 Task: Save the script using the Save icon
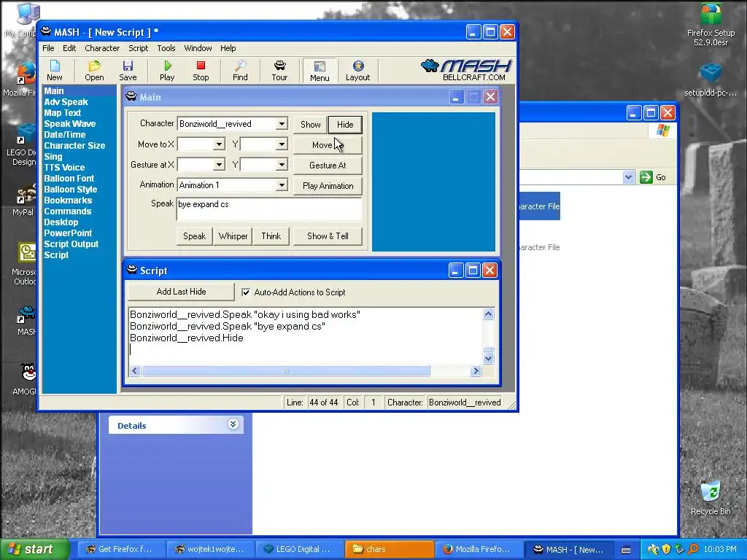click(x=128, y=71)
